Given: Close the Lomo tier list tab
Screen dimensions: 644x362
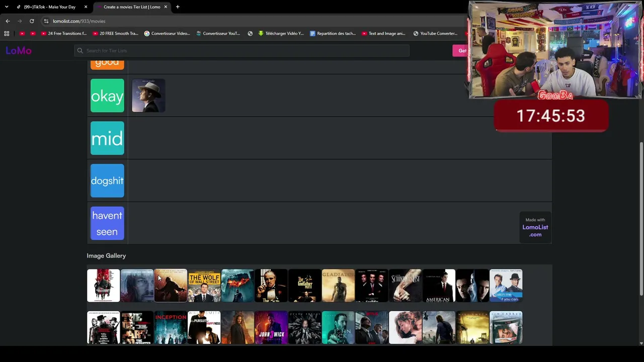Looking at the screenshot, I should point(166,7).
